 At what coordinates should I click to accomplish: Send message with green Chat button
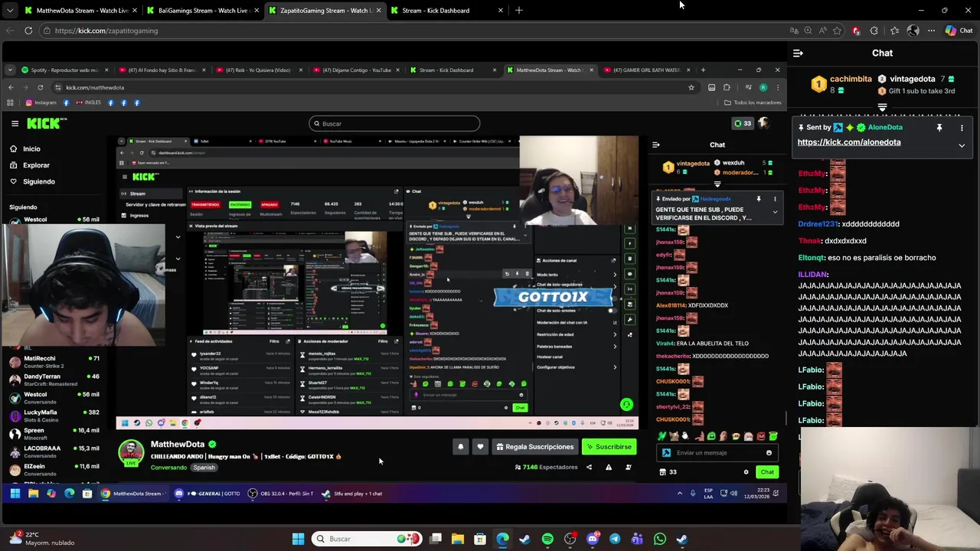click(767, 472)
